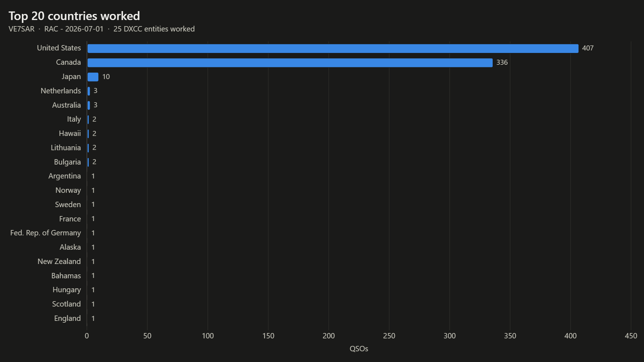This screenshot has height=362, width=644.
Task: Click the 100 x-axis tick label
Action: point(208,336)
